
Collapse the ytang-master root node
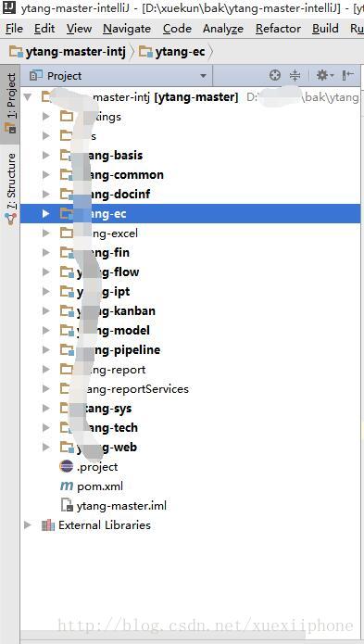point(28,97)
